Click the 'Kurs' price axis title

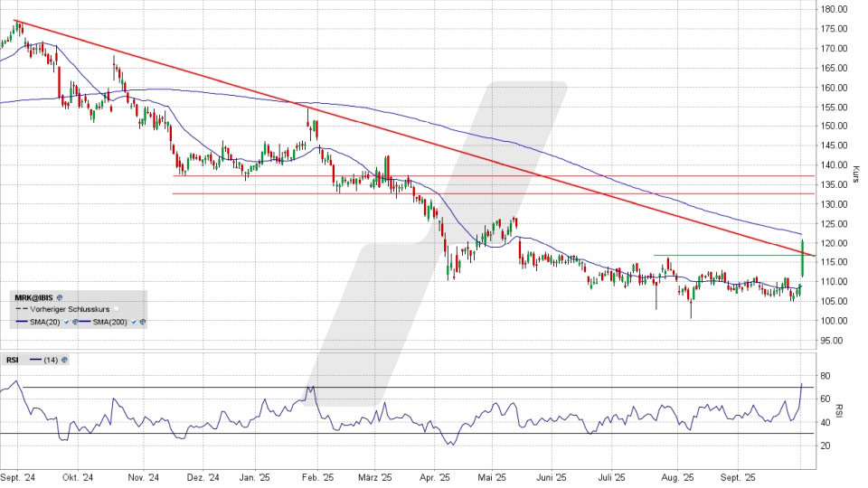(855, 174)
